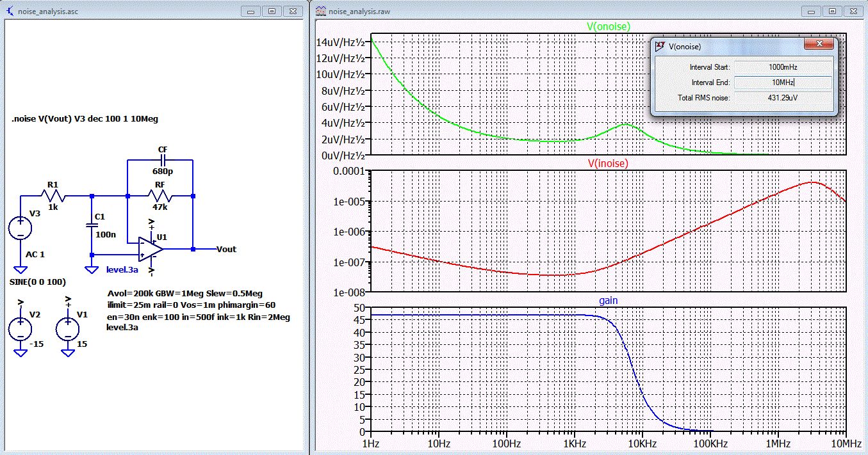The height and width of the screenshot is (455, 868).
Task: Click the Total RMS noise value
Action: click(782, 98)
